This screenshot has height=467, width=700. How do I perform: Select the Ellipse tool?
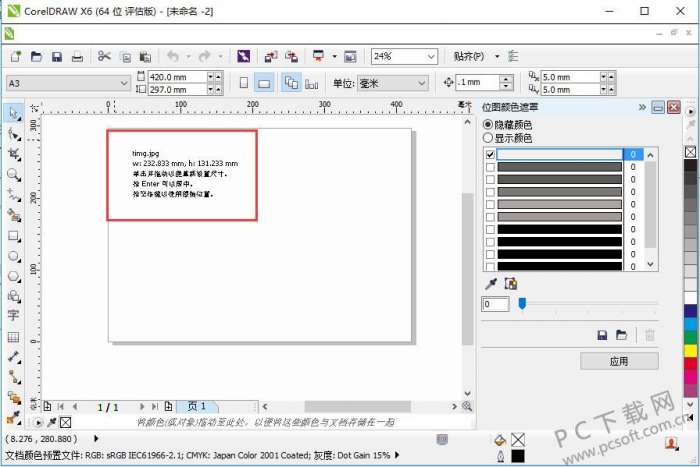point(14,256)
